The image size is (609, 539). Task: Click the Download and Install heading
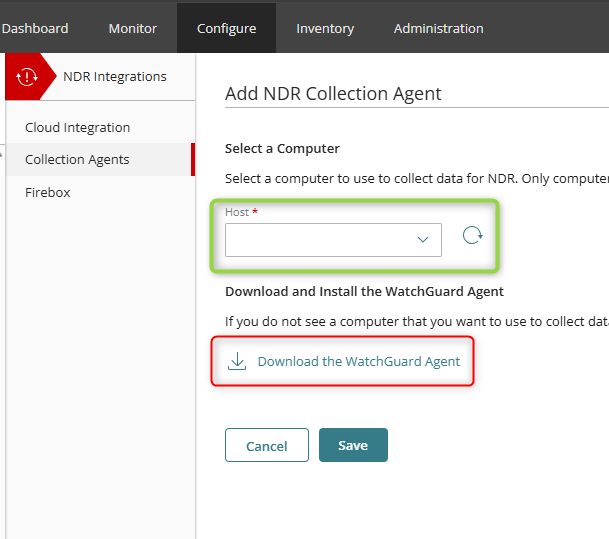click(364, 291)
